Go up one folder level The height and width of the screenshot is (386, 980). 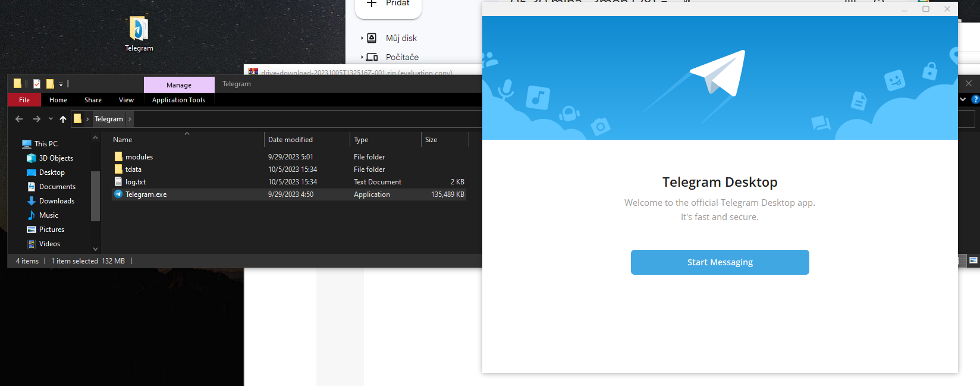coord(63,119)
